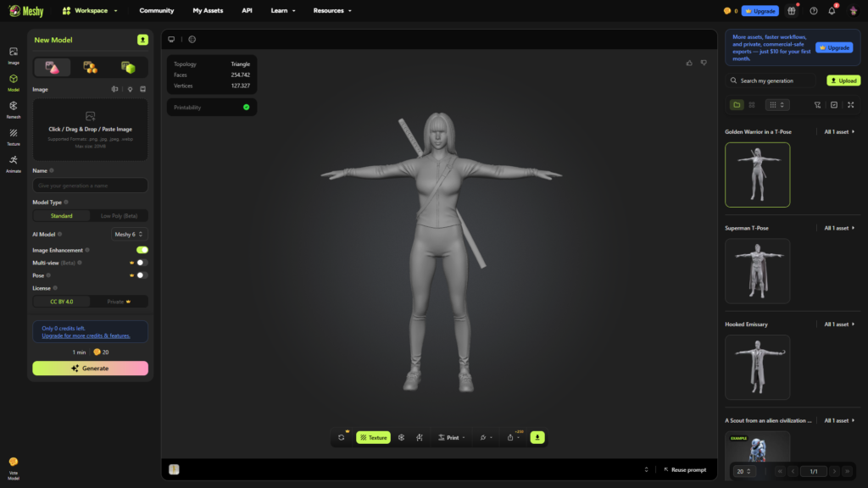Click the thumbs up icon above the model
Viewport: 868px width, 488px height.
tap(689, 63)
